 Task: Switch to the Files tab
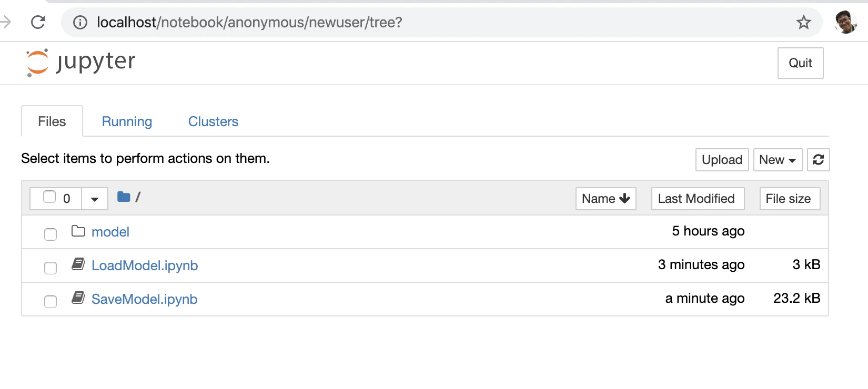click(x=52, y=121)
